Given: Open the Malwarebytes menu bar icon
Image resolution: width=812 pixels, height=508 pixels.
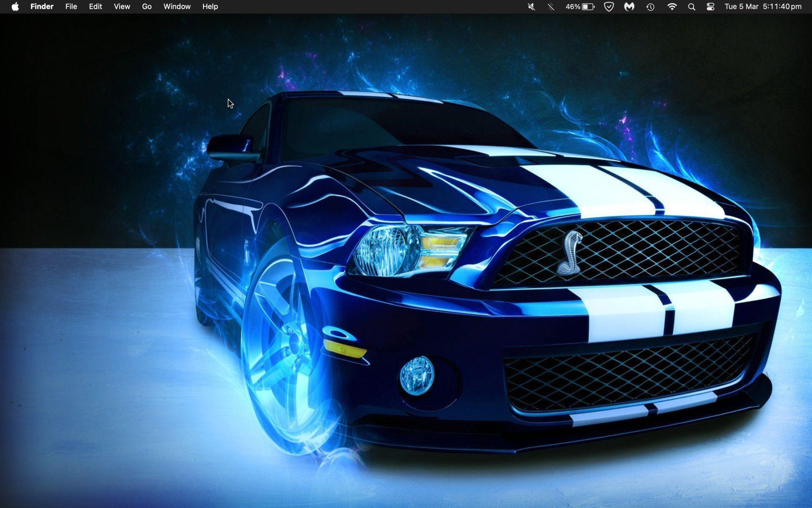Looking at the screenshot, I should pyautogui.click(x=629, y=7).
